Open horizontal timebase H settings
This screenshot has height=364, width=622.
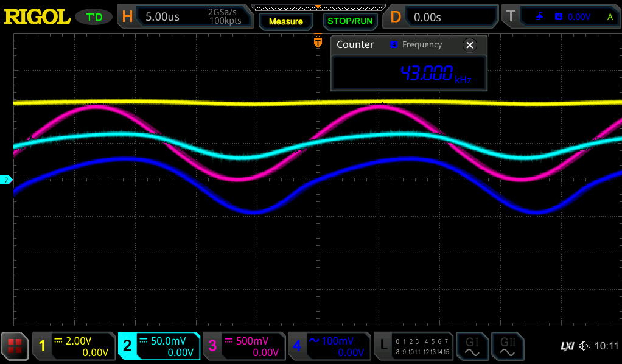click(x=127, y=16)
